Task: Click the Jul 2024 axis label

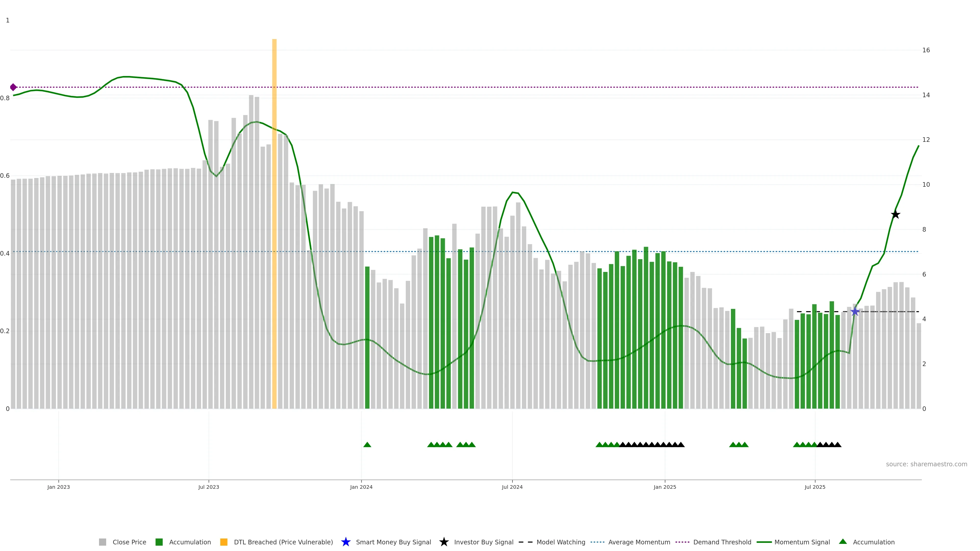Action: click(x=512, y=487)
